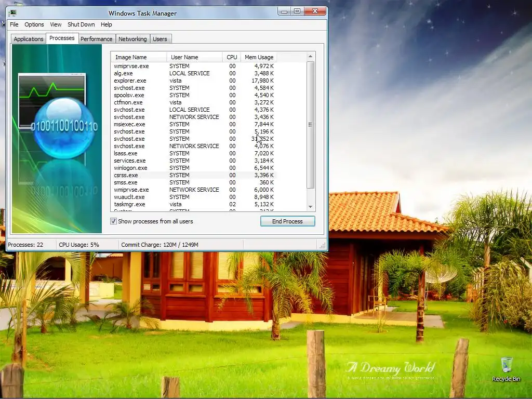Select wmiprvse.exe using 4,972 K
Viewport: 532px width, 399px height.
pos(194,66)
